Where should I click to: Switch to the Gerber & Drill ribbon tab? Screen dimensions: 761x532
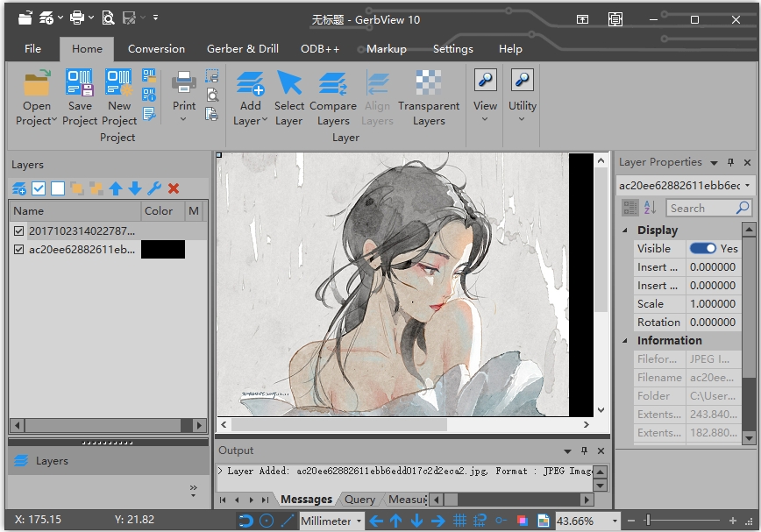tap(242, 49)
